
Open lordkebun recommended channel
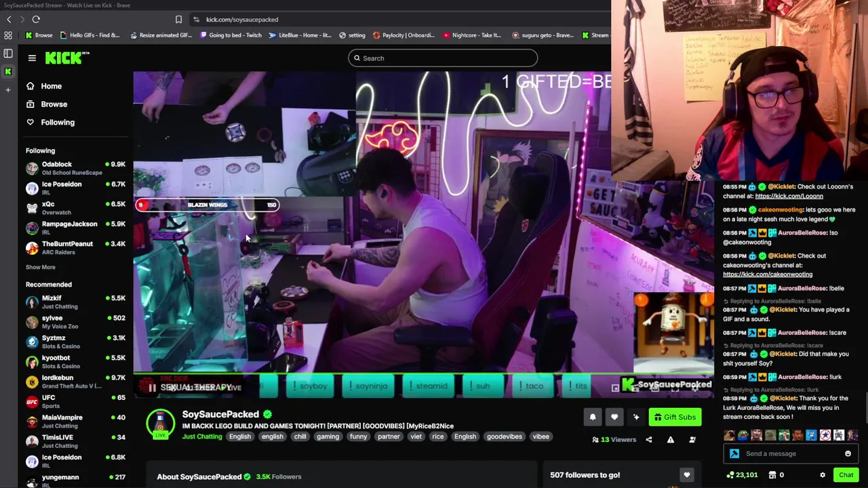(75, 382)
